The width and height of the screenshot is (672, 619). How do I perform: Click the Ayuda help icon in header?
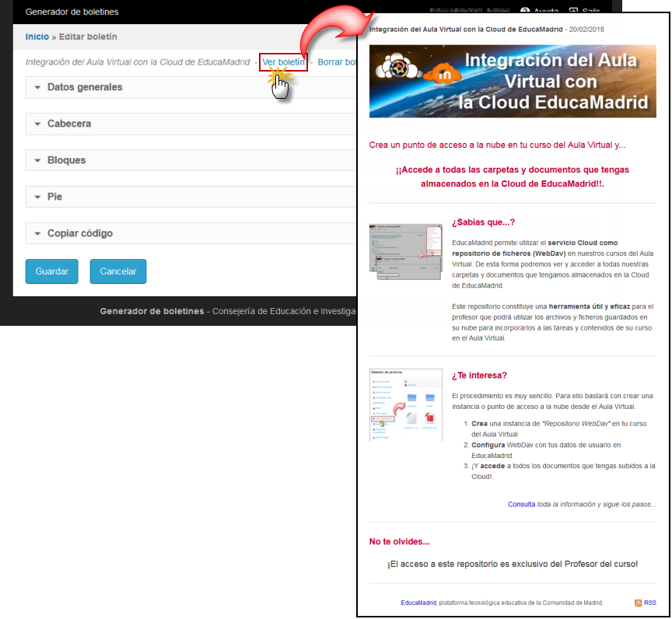click(525, 11)
